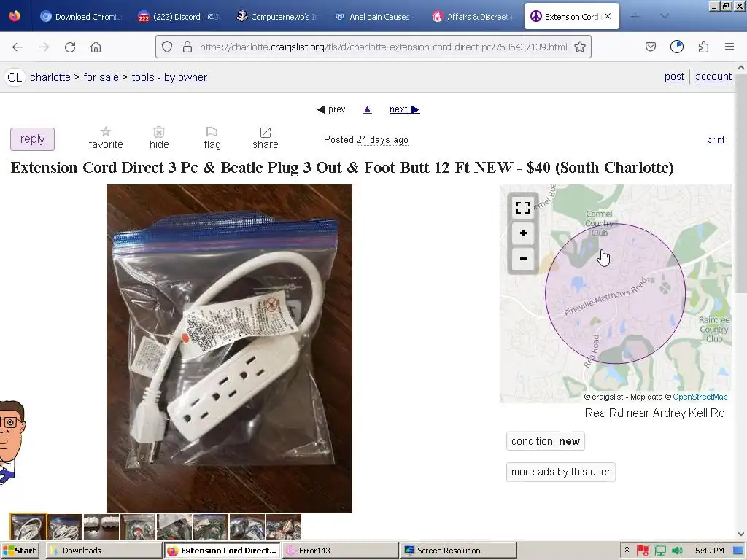This screenshot has height=560, width=747.
Task: Go to next posting link
Action: (404, 109)
